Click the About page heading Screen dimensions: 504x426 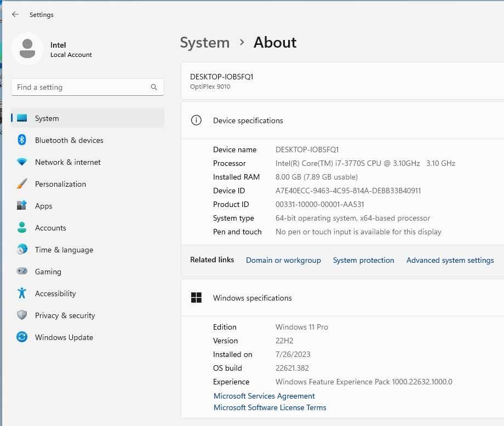(275, 42)
